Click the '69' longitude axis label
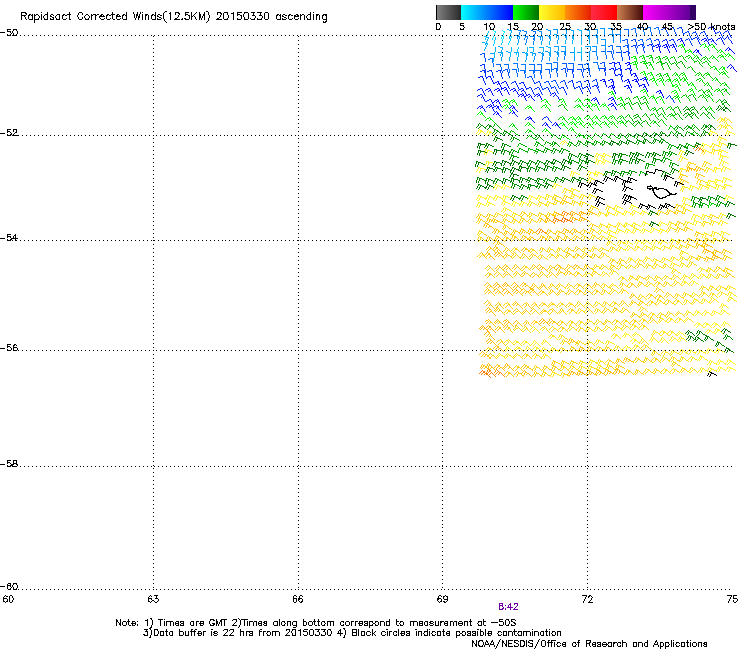This screenshot has height=650, width=740. (442, 599)
